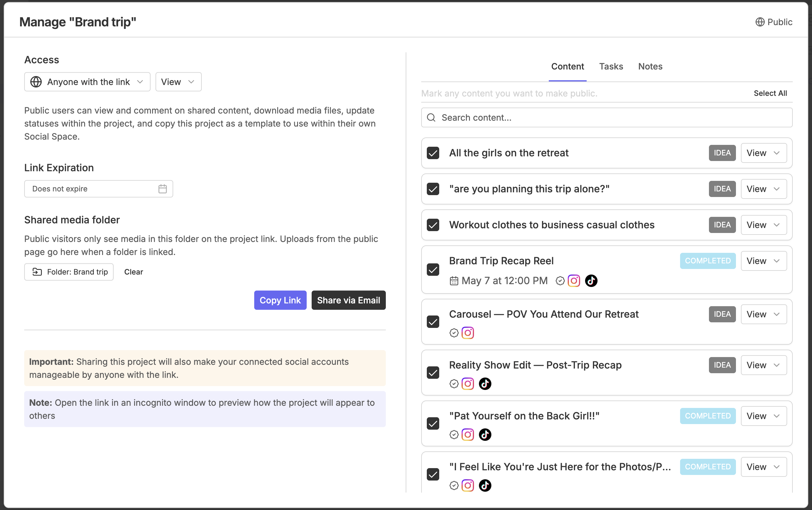Open View dropdown for I Feel Like You're item
This screenshot has width=812, height=510.
(x=764, y=467)
